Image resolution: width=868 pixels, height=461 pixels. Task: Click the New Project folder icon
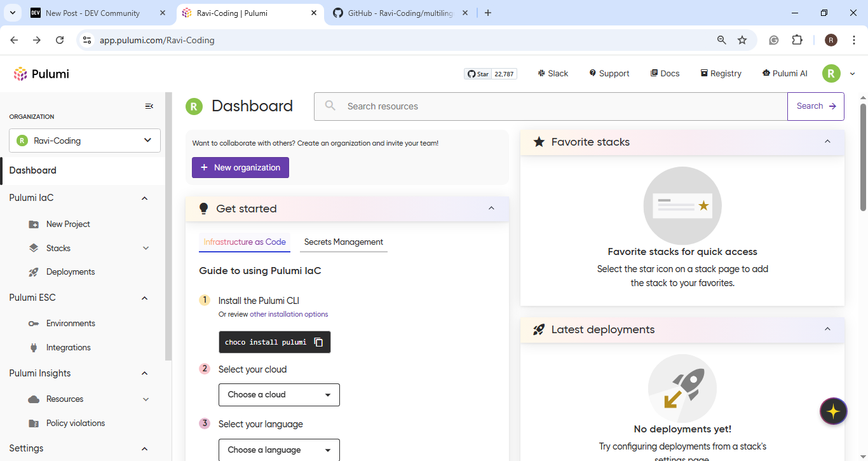tap(34, 224)
